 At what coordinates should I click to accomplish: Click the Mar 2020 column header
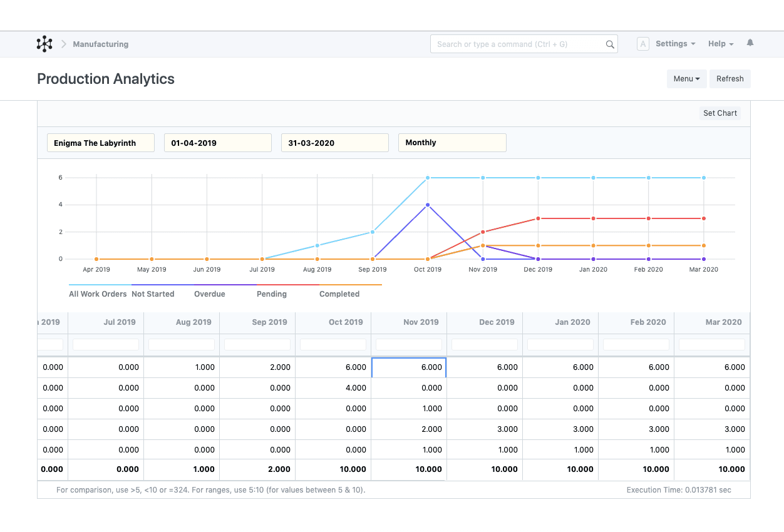(712, 322)
